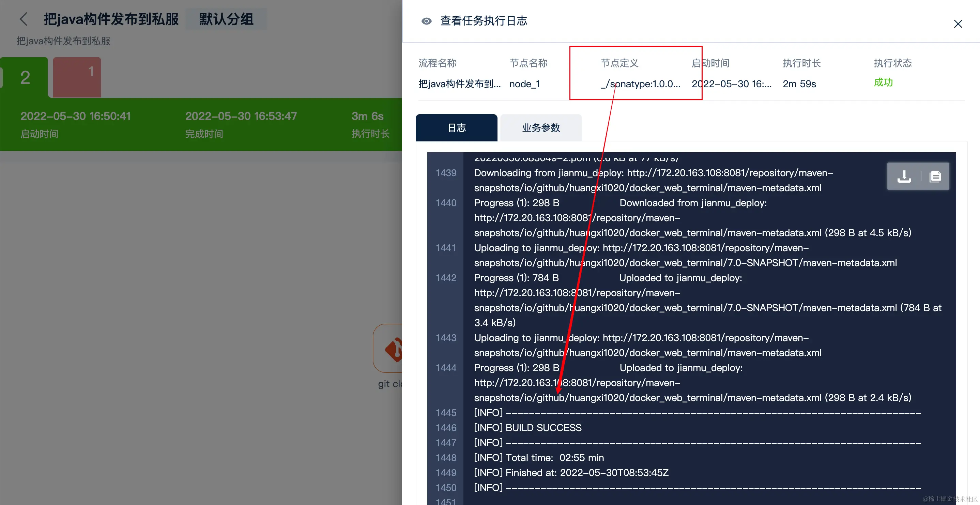Viewport: 980px width, 505px height.
Task: Click the 默认分组 group tag
Action: point(226,19)
